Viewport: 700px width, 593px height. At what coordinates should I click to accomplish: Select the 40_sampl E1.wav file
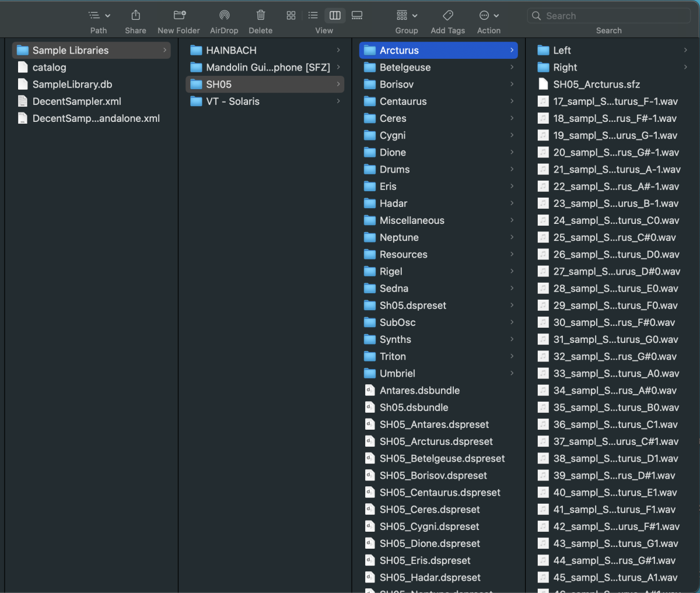612,493
